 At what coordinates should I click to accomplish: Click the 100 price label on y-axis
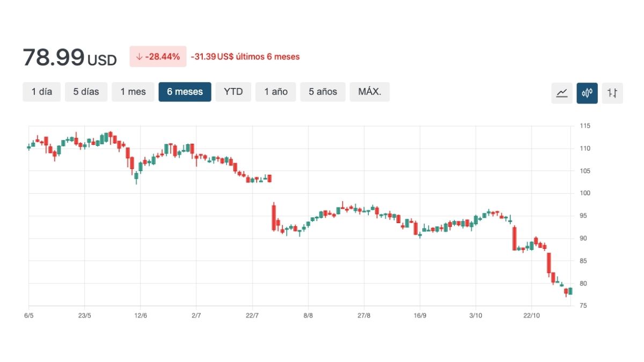tap(584, 193)
